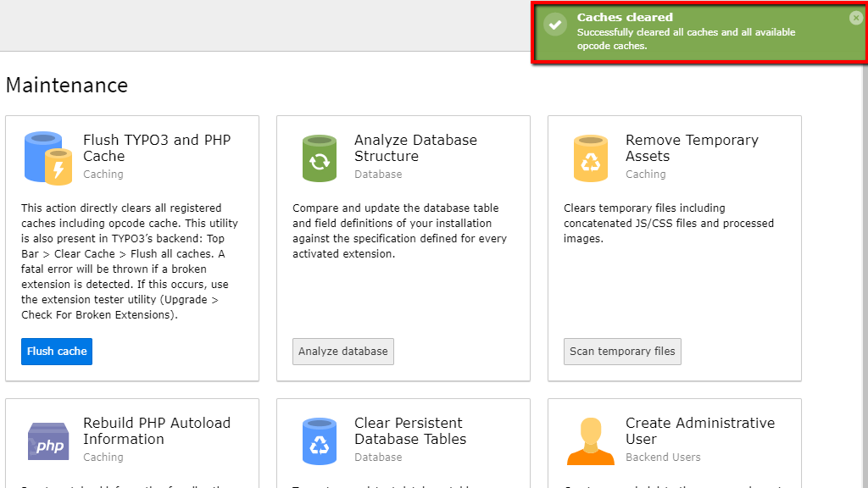Select the Flush TYPO3 and PHP Cache title
The height and width of the screenshot is (488, 868).
(157, 148)
